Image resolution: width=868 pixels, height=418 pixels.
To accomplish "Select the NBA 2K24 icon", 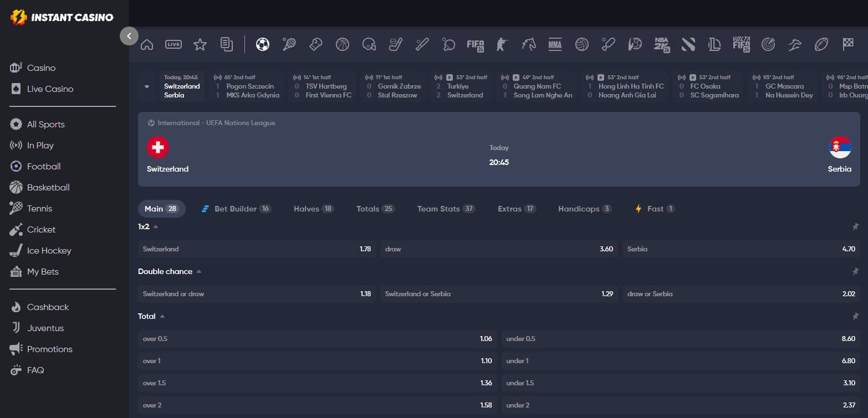I will [662, 45].
